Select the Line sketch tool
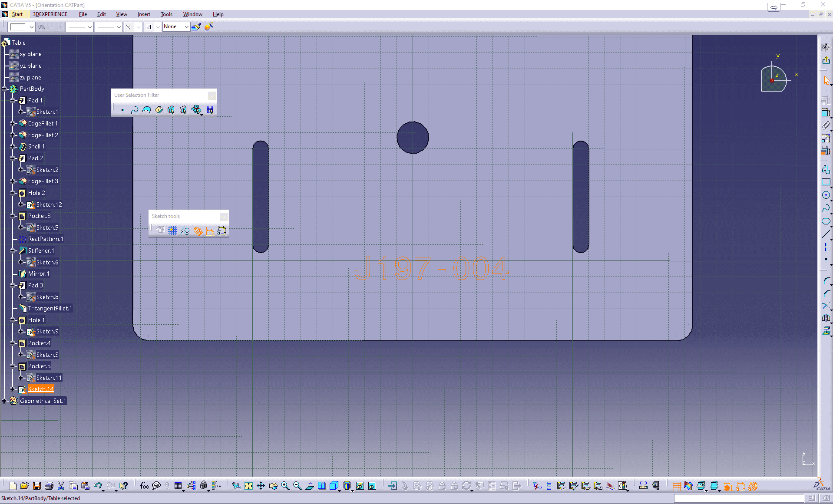This screenshot has width=833, height=504. tap(826, 234)
